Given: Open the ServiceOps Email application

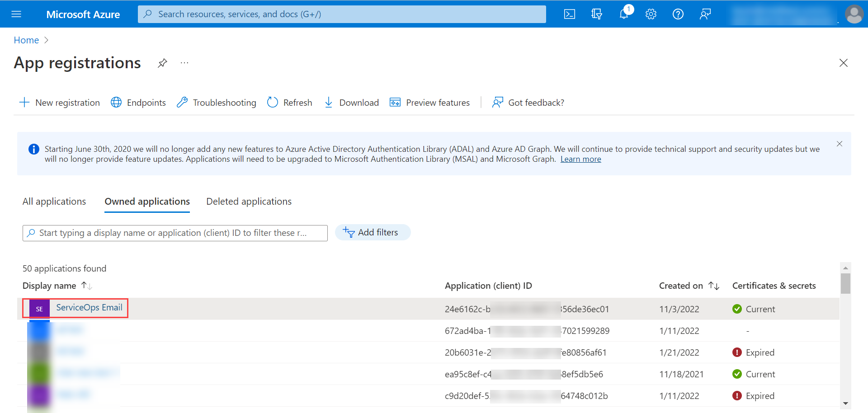Looking at the screenshot, I should (x=89, y=308).
